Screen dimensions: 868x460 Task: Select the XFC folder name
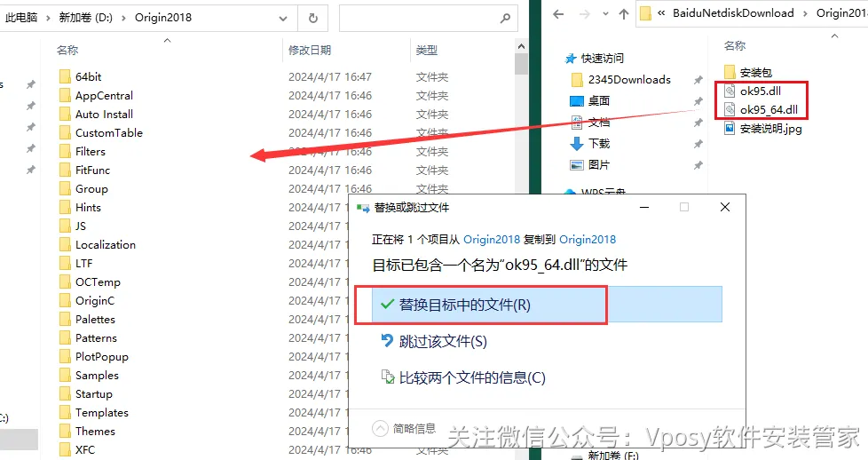[85, 450]
